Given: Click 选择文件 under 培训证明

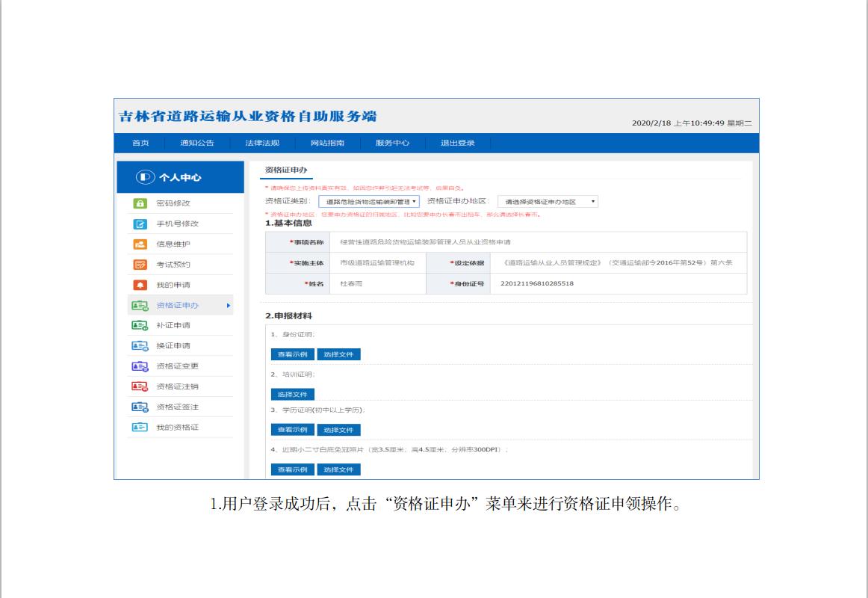Looking at the screenshot, I should pyautogui.click(x=292, y=394).
